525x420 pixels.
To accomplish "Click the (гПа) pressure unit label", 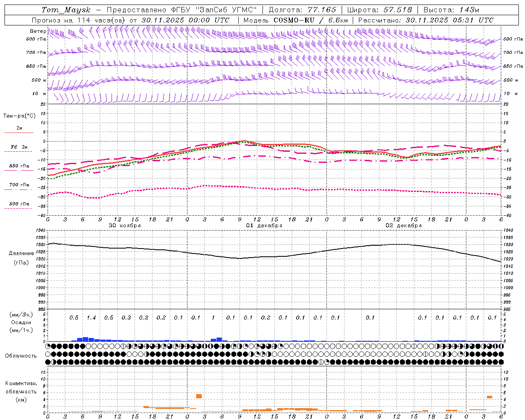I will click(x=21, y=263).
